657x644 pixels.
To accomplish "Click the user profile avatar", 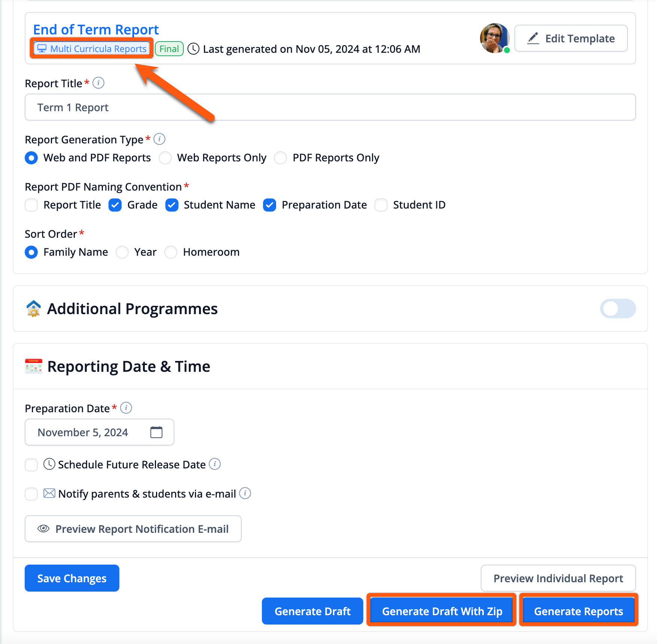I will 495,38.
